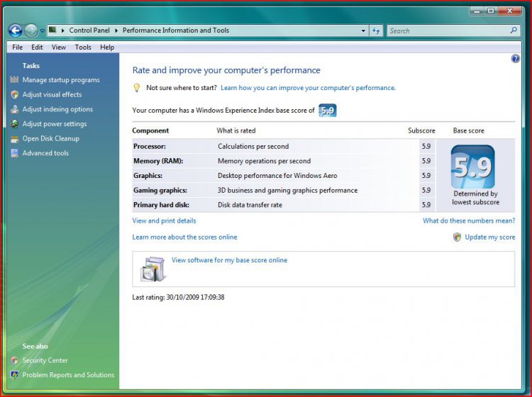Expand arrow between Control Panel and Performance Information
Image resolution: width=532 pixels, height=397 pixels.
click(116, 30)
